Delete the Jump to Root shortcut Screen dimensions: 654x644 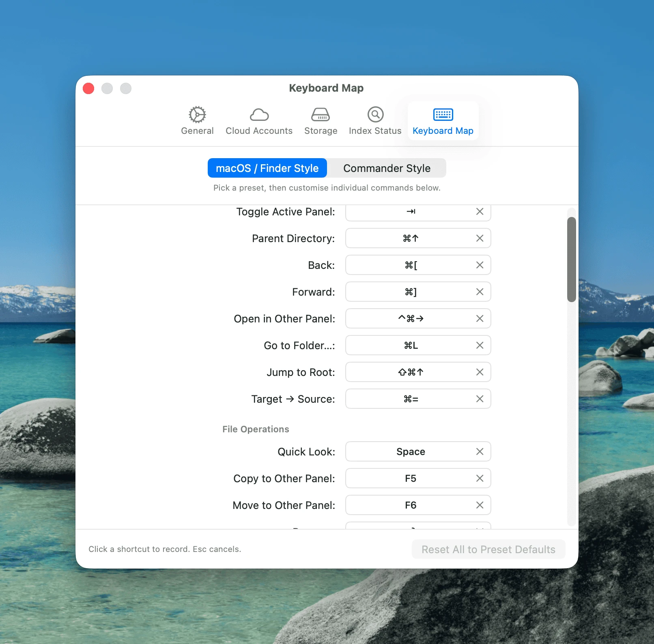pyautogui.click(x=480, y=372)
